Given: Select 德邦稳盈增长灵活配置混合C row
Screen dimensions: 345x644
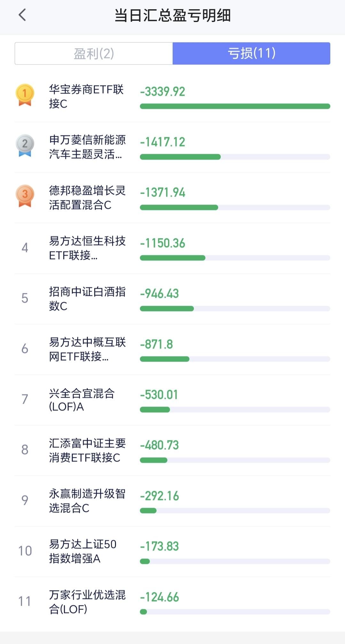Looking at the screenshot, I should pos(172,198).
